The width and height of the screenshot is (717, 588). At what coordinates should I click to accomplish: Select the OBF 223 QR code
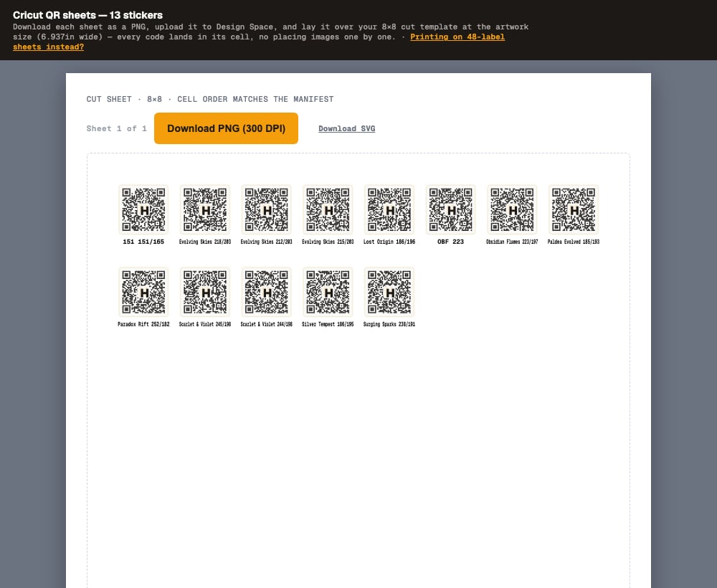click(450, 209)
